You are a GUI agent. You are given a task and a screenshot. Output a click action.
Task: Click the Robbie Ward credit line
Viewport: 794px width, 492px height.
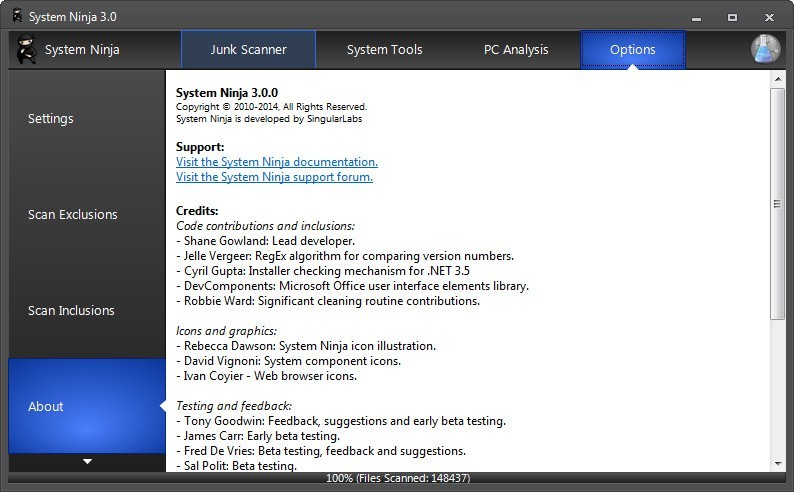click(x=328, y=301)
